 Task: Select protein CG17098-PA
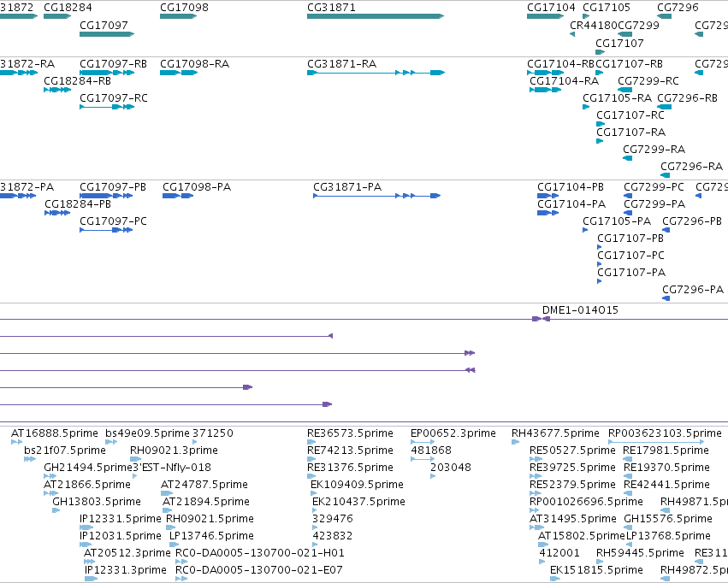(x=178, y=196)
